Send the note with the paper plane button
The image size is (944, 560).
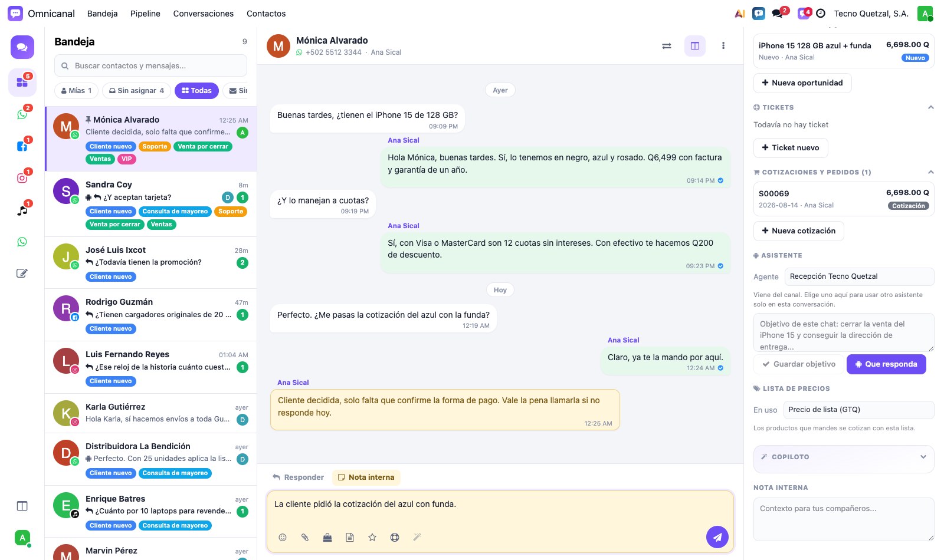click(717, 537)
